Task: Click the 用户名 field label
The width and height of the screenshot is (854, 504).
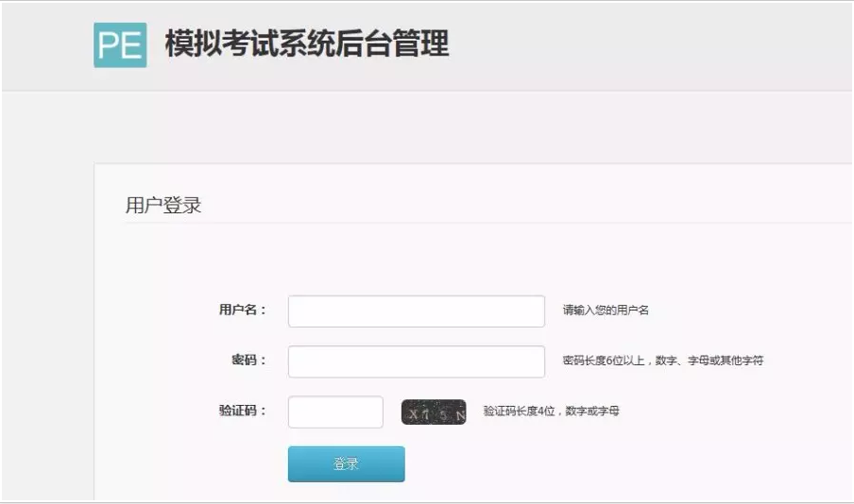Action: (x=242, y=311)
